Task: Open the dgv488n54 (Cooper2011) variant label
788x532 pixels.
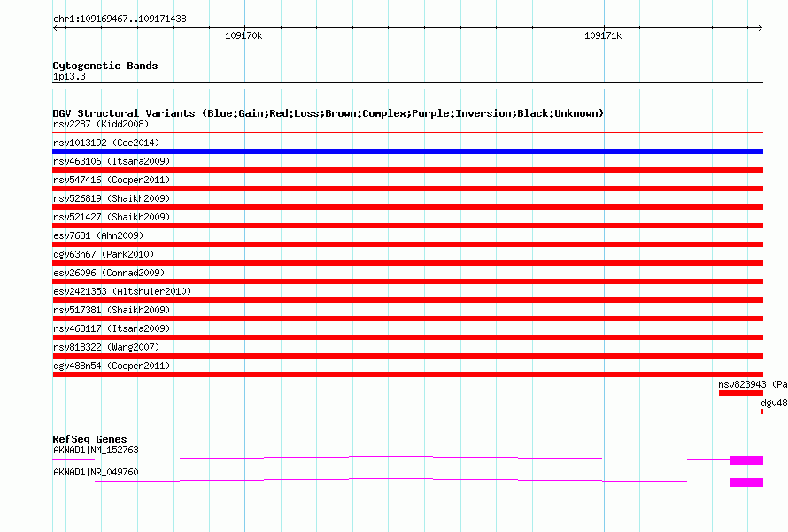Action: [112, 366]
